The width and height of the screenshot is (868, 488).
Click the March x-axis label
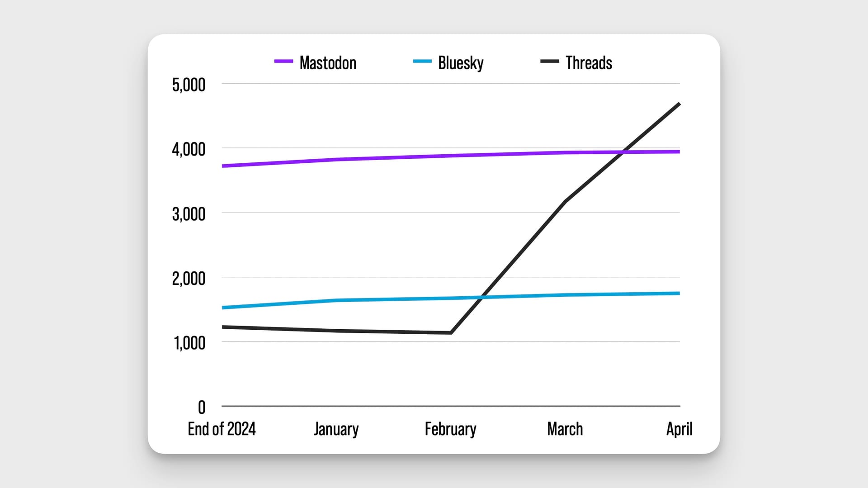565,429
